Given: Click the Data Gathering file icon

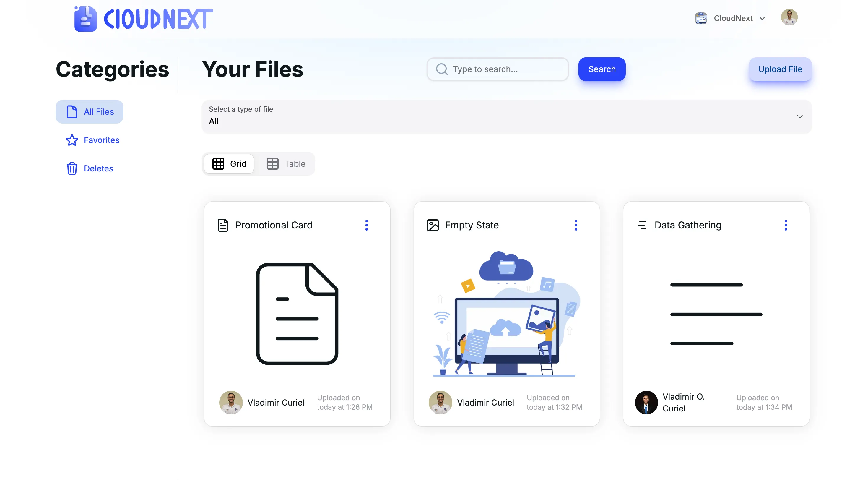Looking at the screenshot, I should [643, 225].
